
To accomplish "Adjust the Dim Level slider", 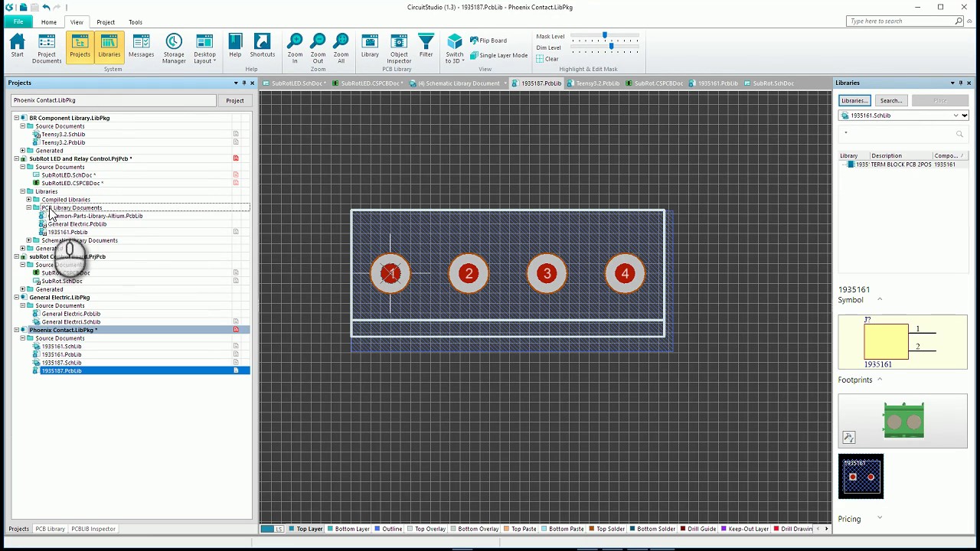I will click(x=610, y=47).
